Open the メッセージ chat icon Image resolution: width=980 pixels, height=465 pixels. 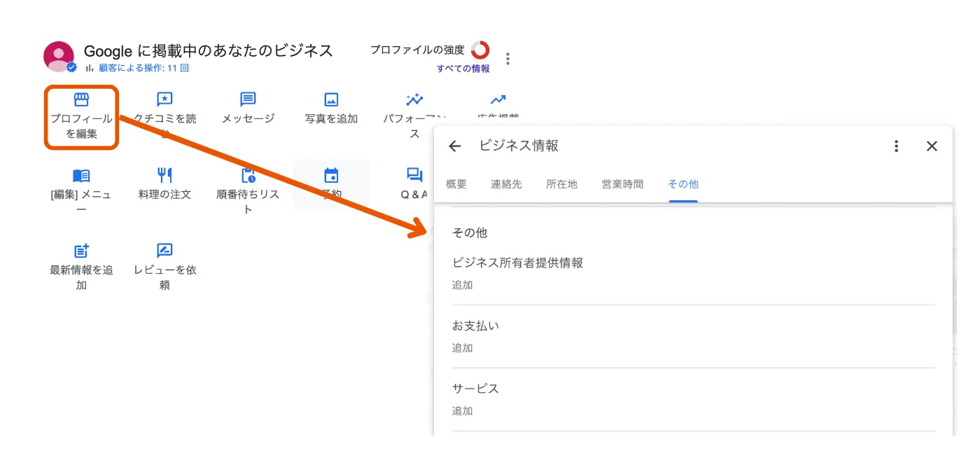(x=248, y=99)
